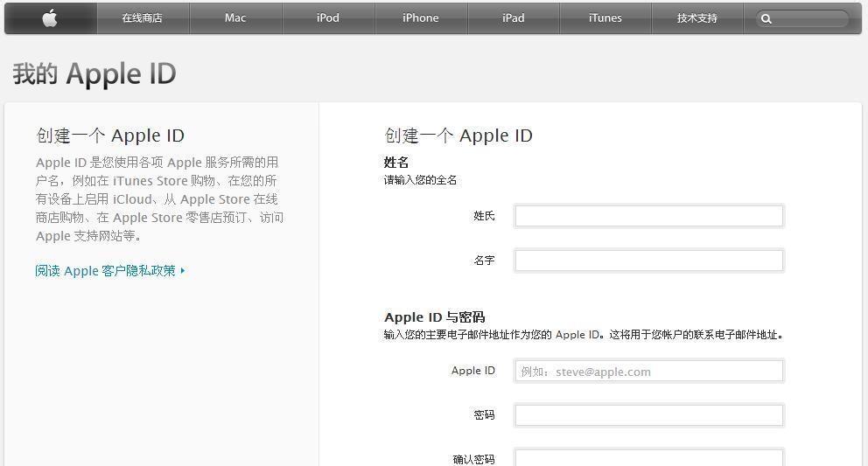Image resolution: width=868 pixels, height=466 pixels.
Task: Click the 确认密码 field label
Action: (x=474, y=459)
